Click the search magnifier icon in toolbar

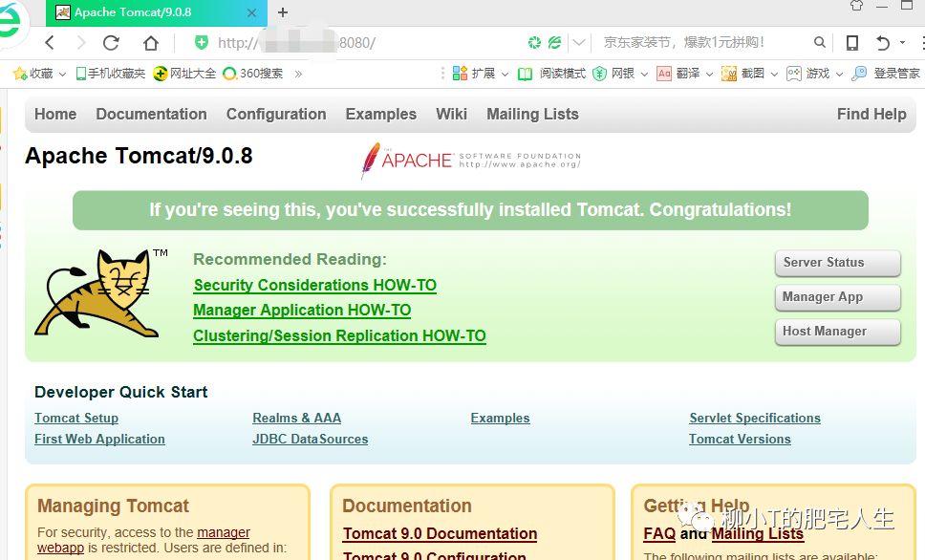(819, 42)
